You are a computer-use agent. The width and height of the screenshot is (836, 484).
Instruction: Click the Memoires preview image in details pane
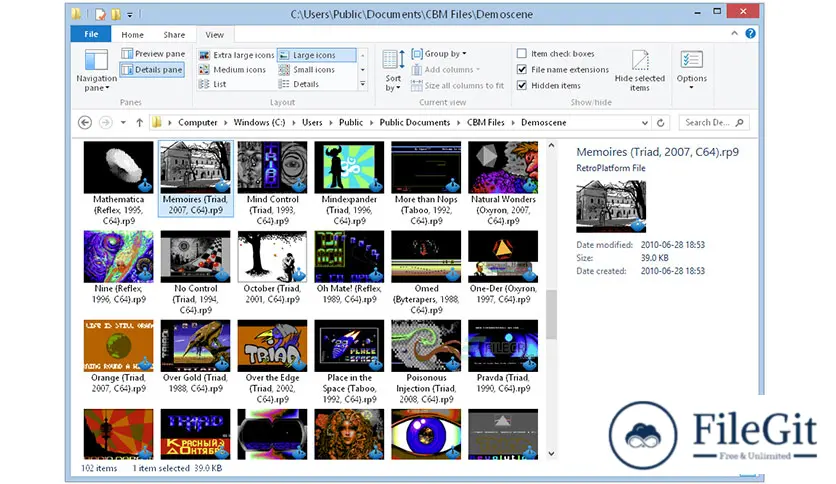tap(611, 206)
